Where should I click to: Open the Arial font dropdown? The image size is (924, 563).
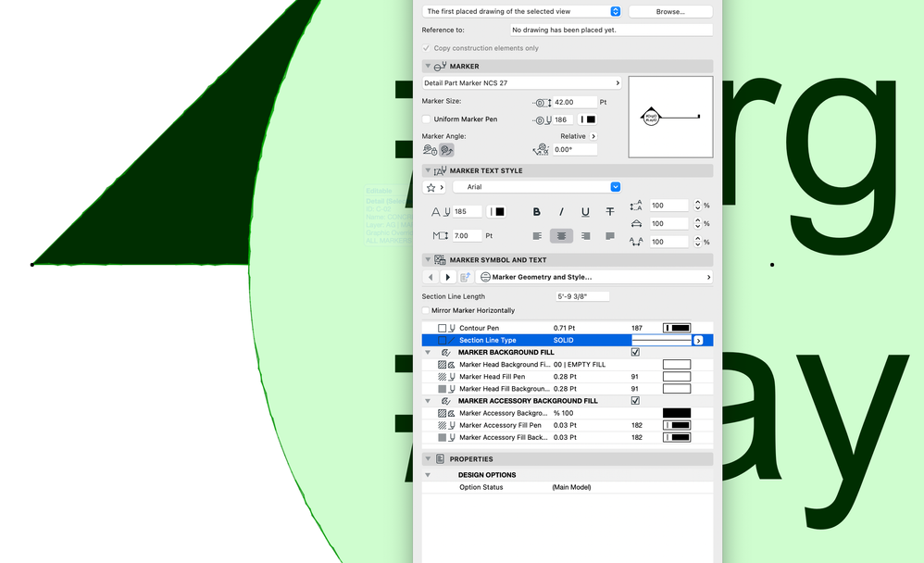coord(614,187)
